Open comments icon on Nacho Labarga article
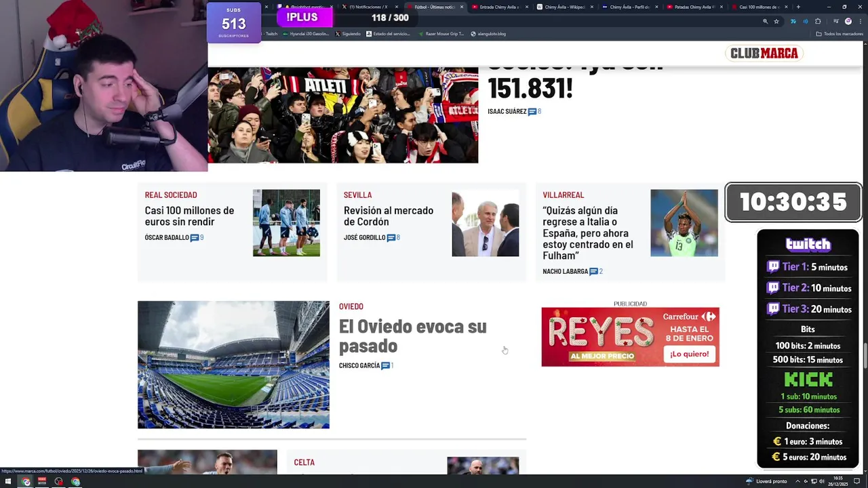Image resolution: width=868 pixels, height=488 pixels. click(x=593, y=272)
